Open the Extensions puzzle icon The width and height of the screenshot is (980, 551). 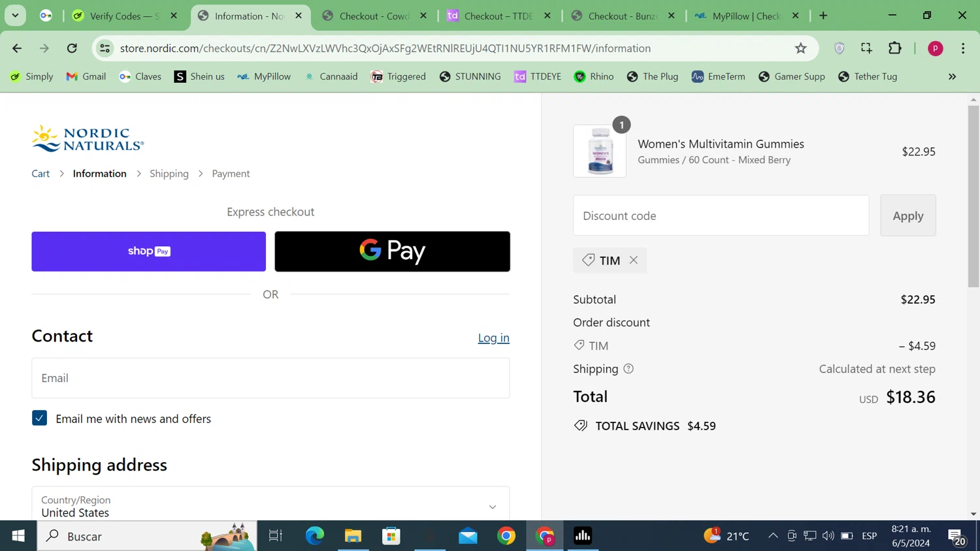pos(895,48)
